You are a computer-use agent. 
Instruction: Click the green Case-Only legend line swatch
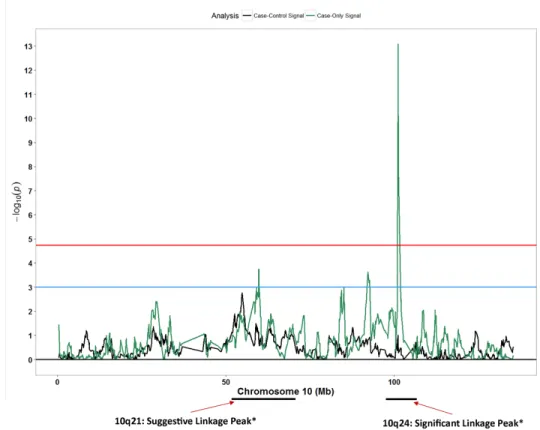click(x=310, y=16)
